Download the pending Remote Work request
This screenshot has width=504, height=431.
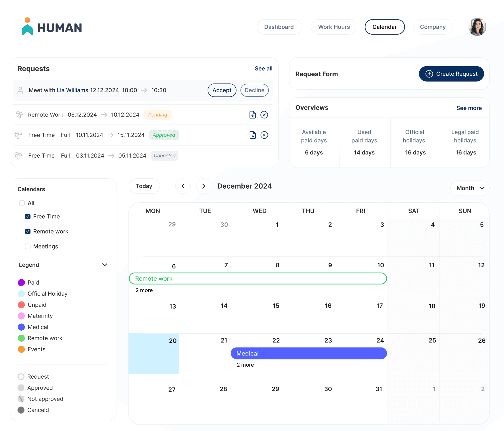click(252, 115)
